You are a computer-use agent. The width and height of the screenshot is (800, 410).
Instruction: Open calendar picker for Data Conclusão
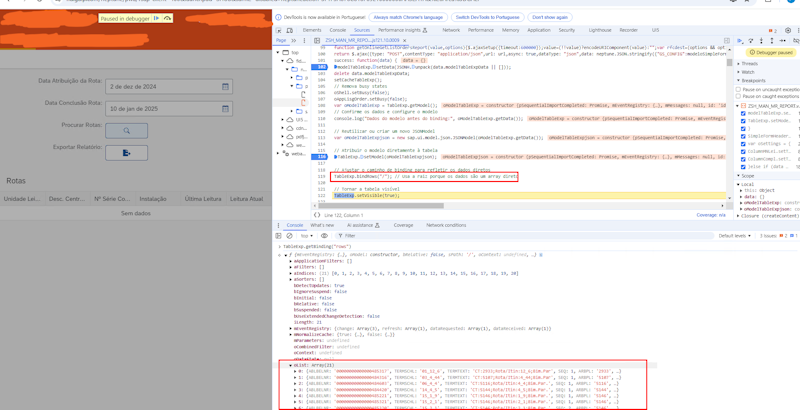tap(225, 108)
